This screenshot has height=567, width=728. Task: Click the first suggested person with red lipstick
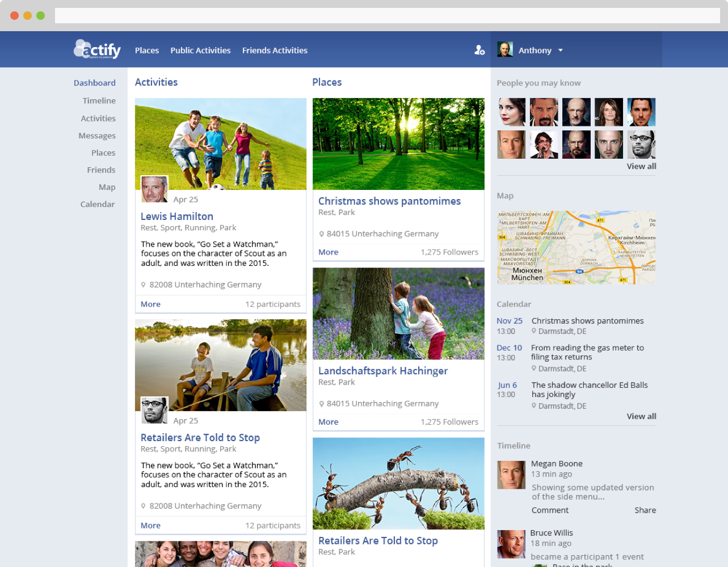(511, 112)
